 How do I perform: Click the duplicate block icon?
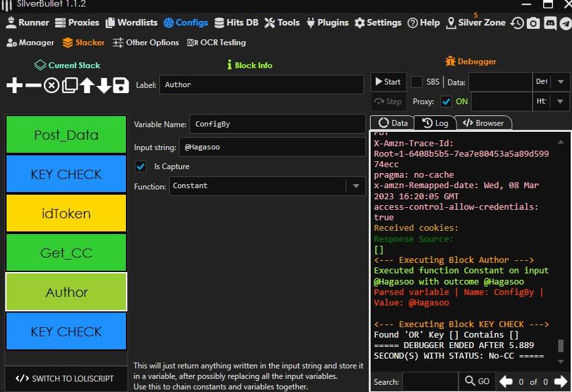69,85
